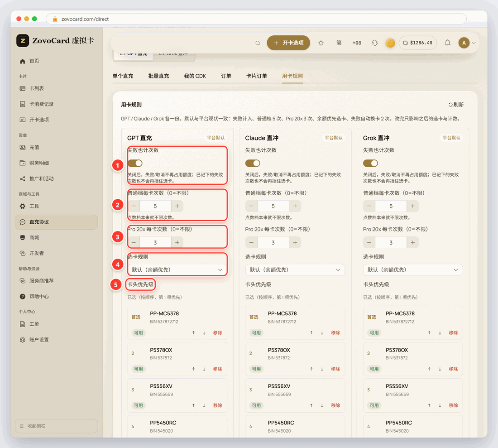Decrease Claude 直冲 普通档每卡次数 value
498x448 pixels.
(251, 206)
